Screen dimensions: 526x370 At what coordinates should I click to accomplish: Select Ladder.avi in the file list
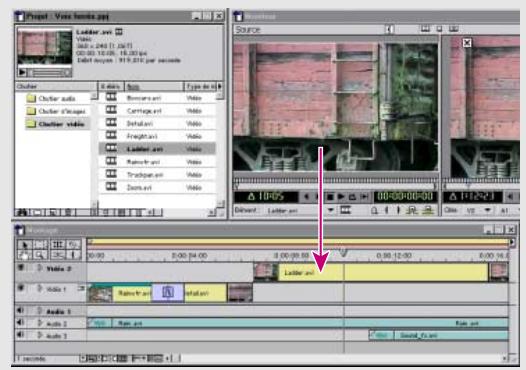tap(157, 149)
